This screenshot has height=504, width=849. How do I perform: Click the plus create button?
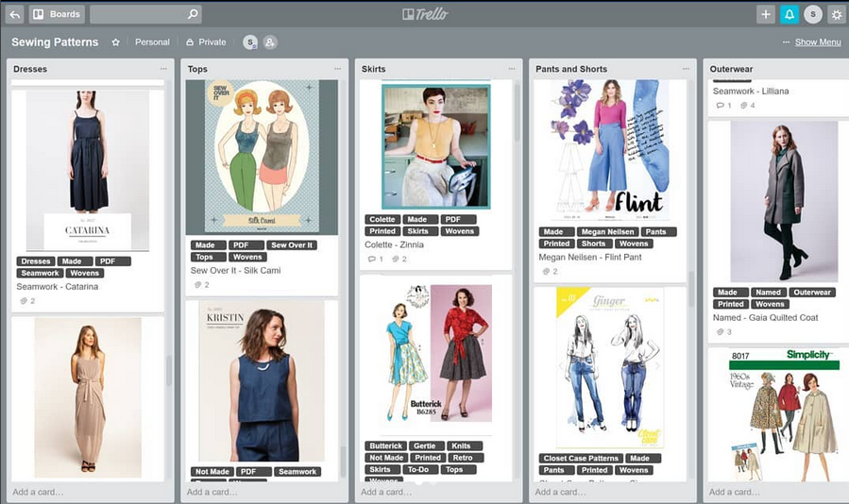(766, 14)
